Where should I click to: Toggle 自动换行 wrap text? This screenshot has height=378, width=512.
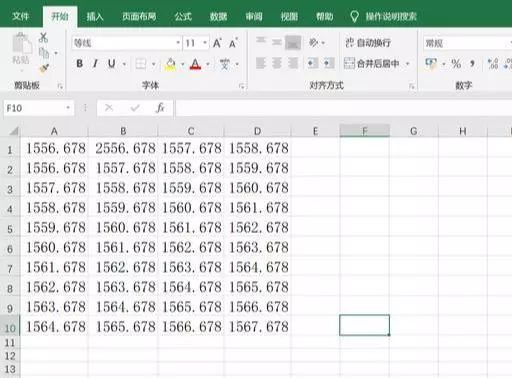pos(368,43)
